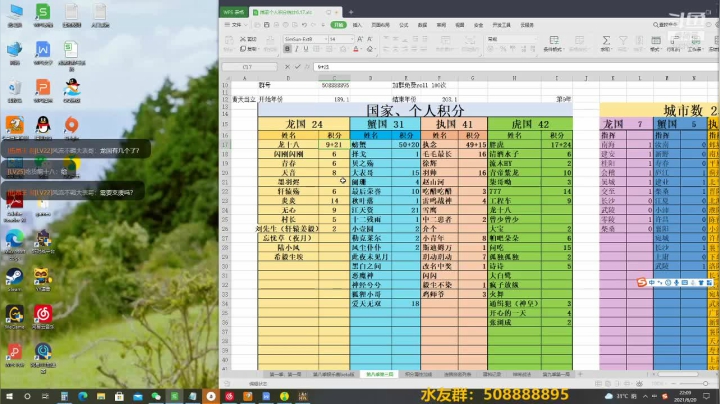Select the highlighted 开始 Home ribbon tab
This screenshot has height=404, width=720.
point(338,25)
